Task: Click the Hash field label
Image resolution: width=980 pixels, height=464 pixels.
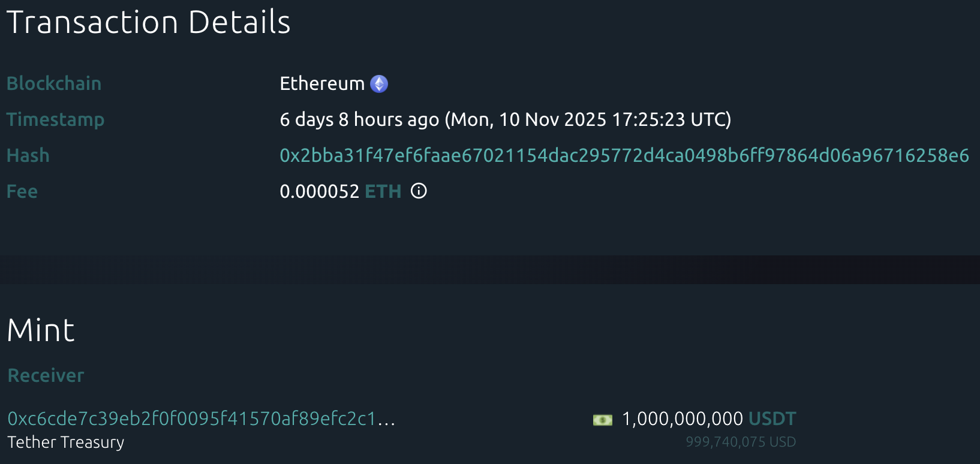Action: point(28,156)
